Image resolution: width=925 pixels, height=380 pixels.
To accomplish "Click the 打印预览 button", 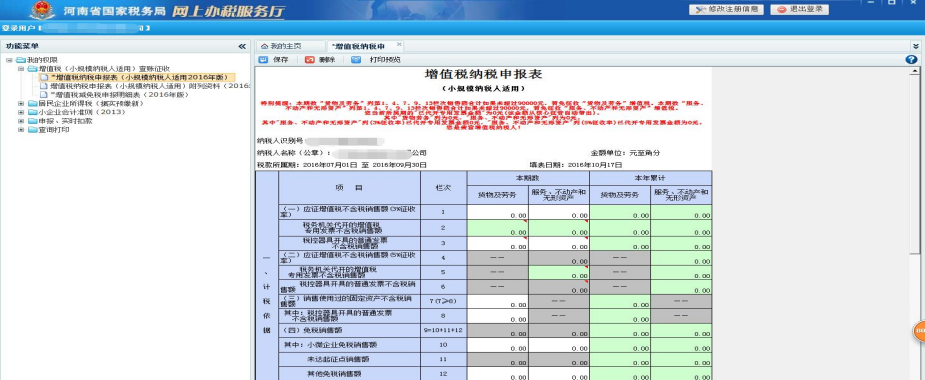I will (376, 60).
